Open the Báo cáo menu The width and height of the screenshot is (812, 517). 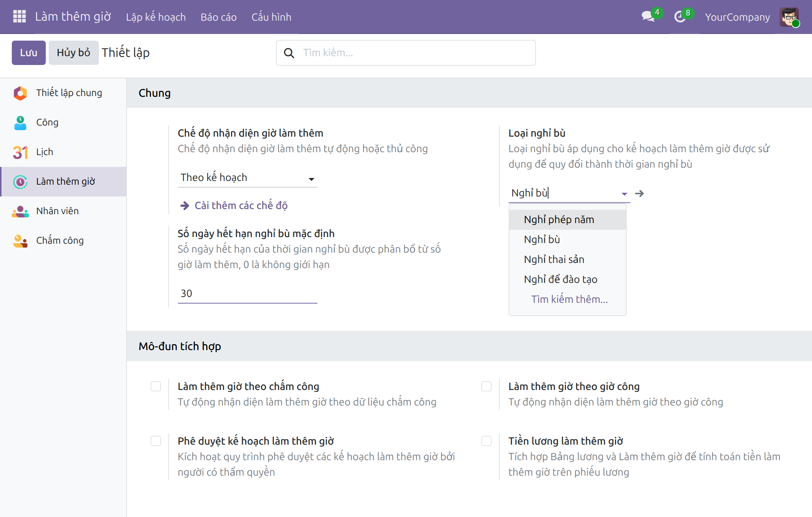[219, 17]
